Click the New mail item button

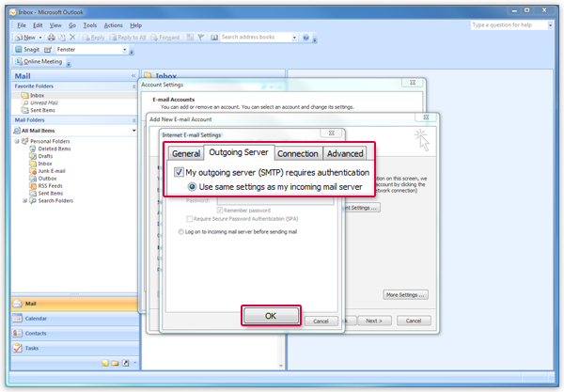tap(25, 38)
